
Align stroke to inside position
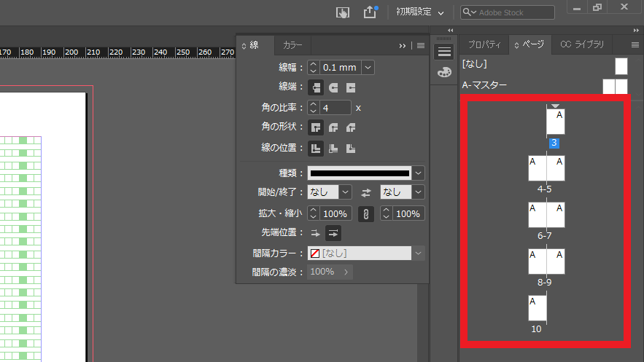[333, 149]
